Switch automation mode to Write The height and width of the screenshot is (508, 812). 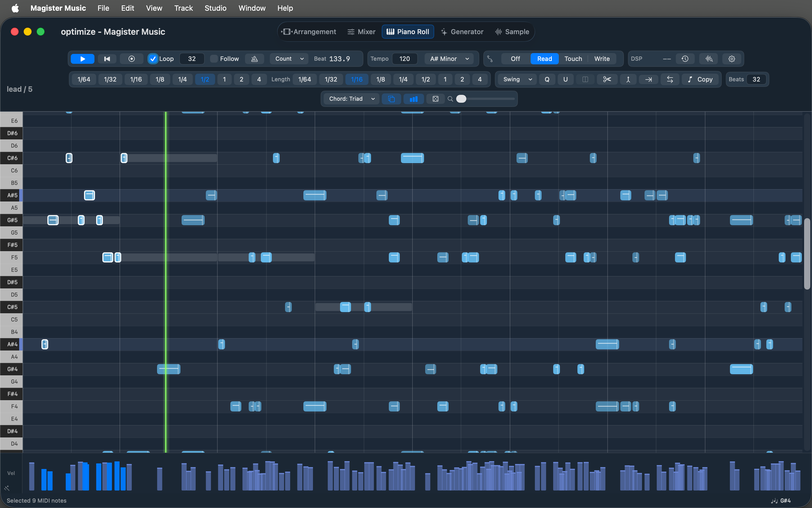[x=602, y=59]
